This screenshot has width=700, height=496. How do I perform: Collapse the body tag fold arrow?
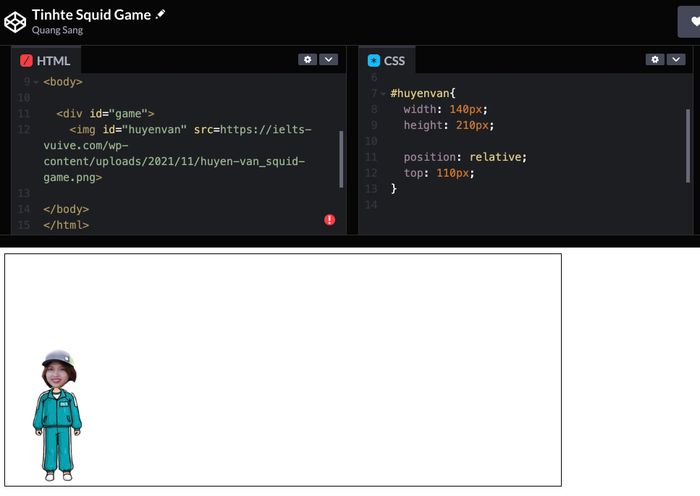(36, 82)
